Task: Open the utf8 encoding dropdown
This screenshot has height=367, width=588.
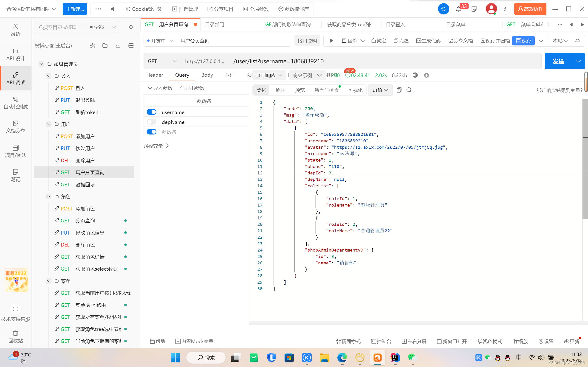Action: pos(380,90)
